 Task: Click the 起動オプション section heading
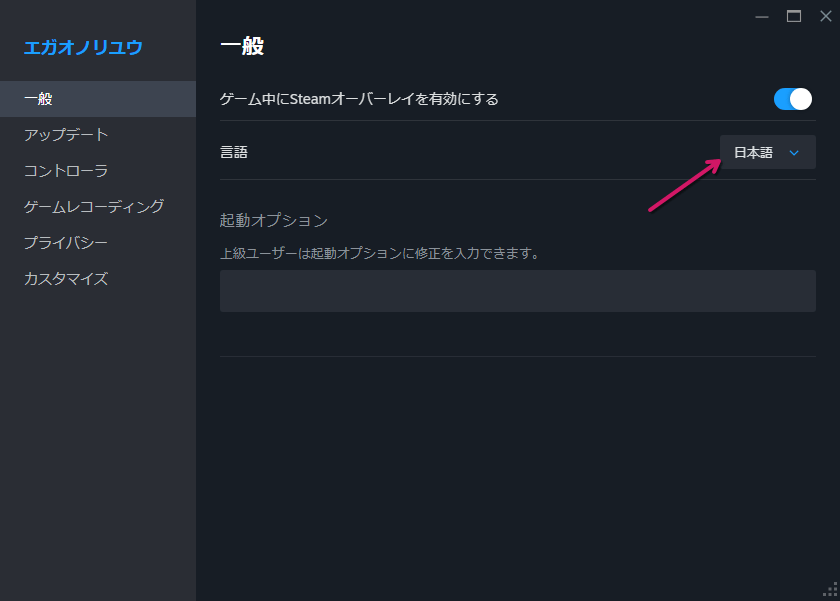273,220
